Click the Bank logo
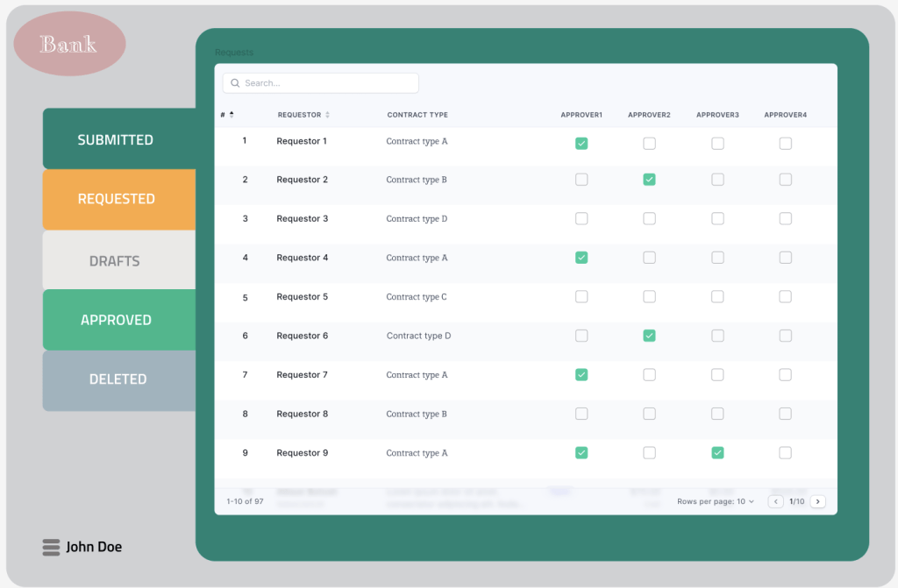The width and height of the screenshot is (898, 588). click(69, 44)
